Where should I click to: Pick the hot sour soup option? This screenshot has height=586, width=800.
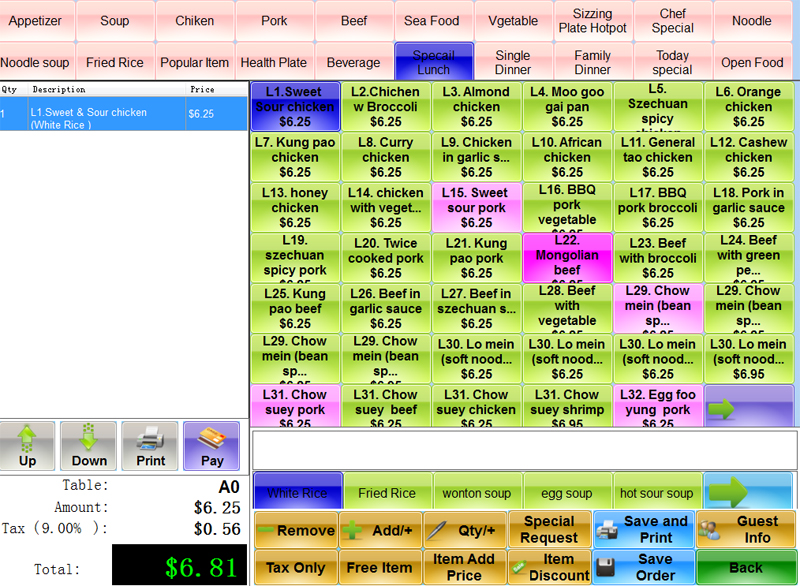tap(656, 493)
